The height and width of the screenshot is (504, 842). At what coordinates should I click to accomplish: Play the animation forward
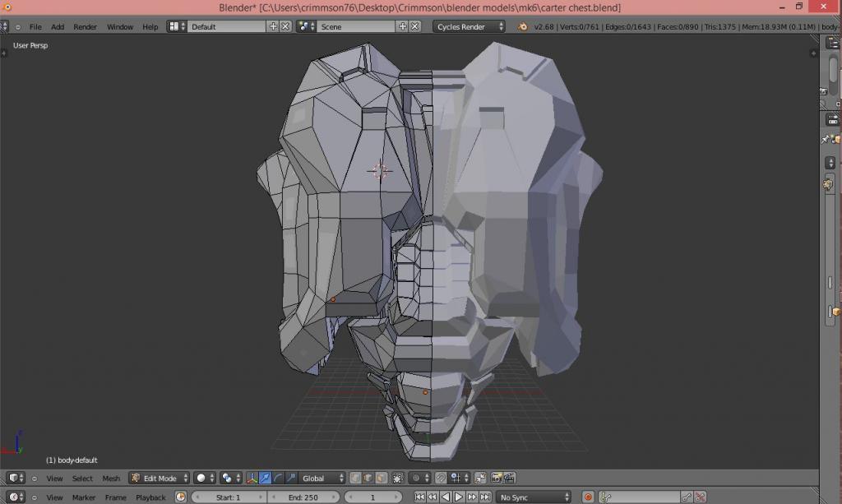[x=459, y=497]
